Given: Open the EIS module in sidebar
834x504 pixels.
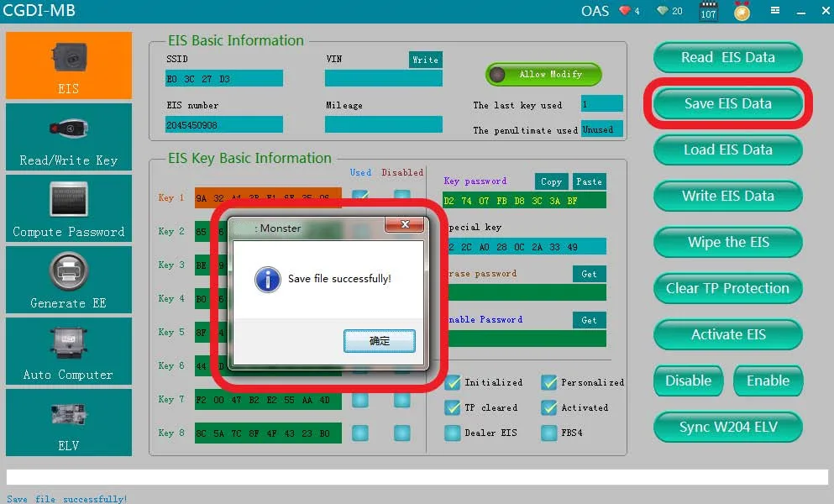Looking at the screenshot, I should 69,66.
